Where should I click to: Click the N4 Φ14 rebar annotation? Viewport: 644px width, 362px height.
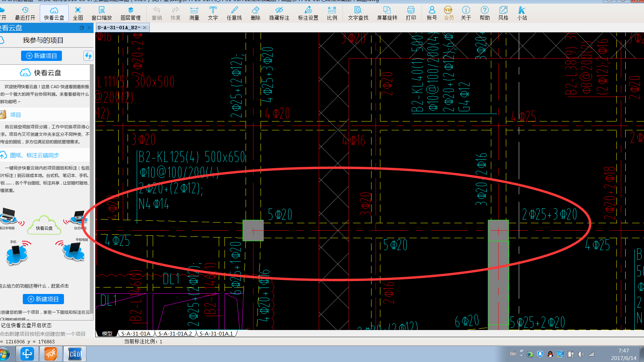pos(154,204)
